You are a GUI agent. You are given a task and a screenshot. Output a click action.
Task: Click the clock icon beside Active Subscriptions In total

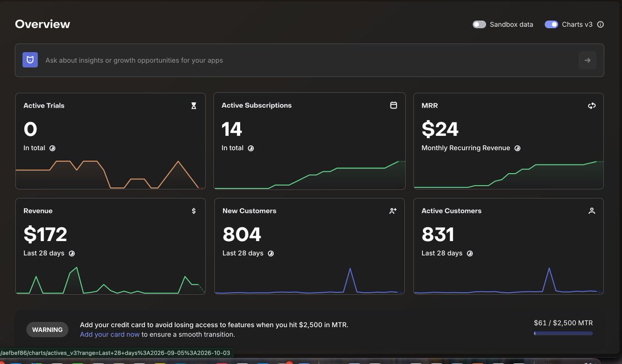251,148
